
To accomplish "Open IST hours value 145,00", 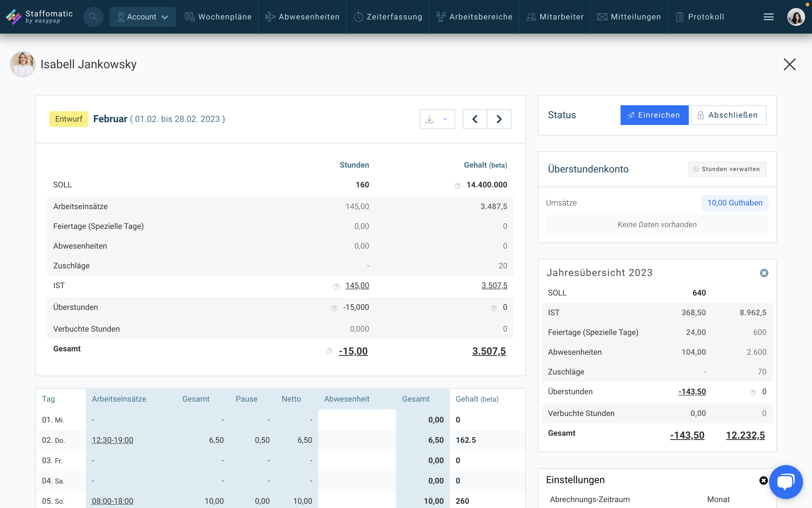I will tap(357, 286).
